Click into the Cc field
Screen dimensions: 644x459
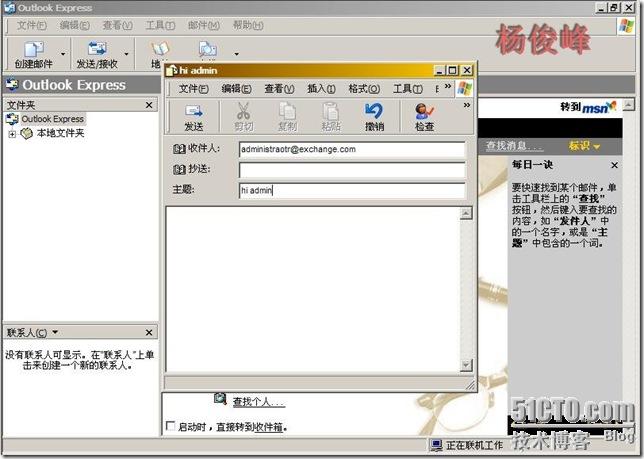[x=352, y=170]
